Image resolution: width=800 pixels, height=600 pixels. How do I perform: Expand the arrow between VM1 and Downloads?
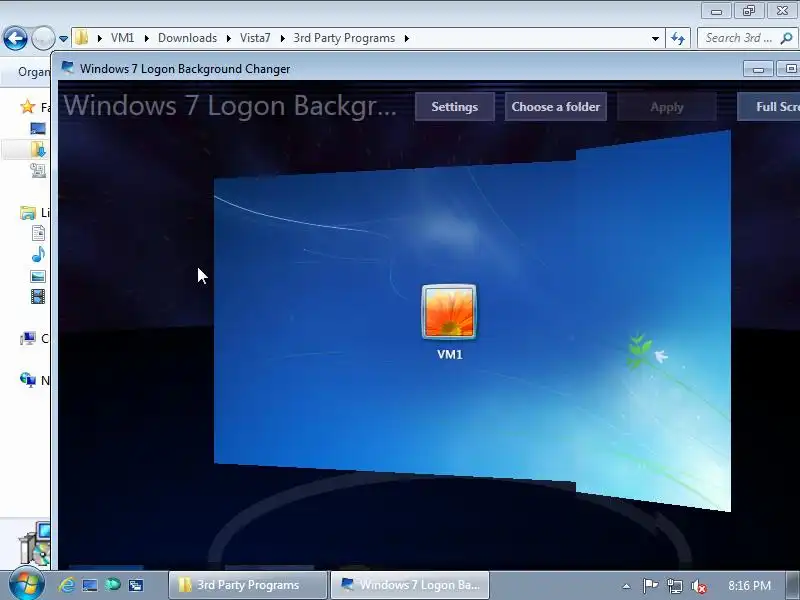(x=146, y=38)
